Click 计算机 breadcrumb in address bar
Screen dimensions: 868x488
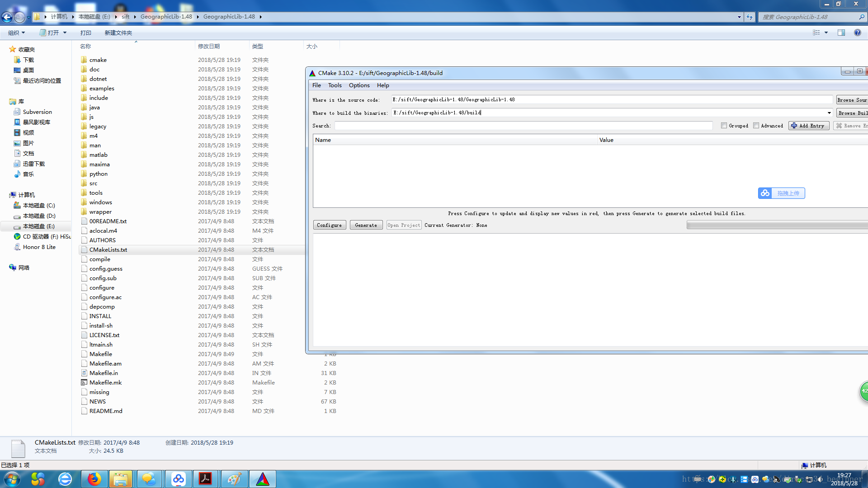pyautogui.click(x=59, y=17)
